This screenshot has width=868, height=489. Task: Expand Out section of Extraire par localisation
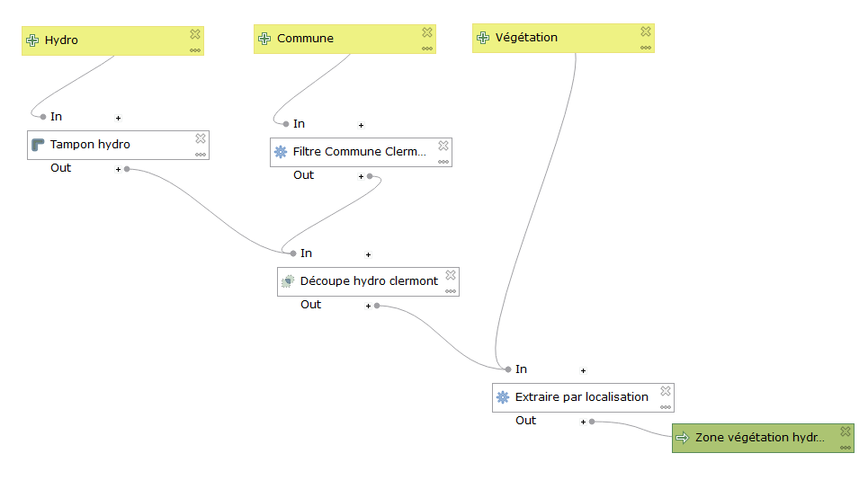583,422
